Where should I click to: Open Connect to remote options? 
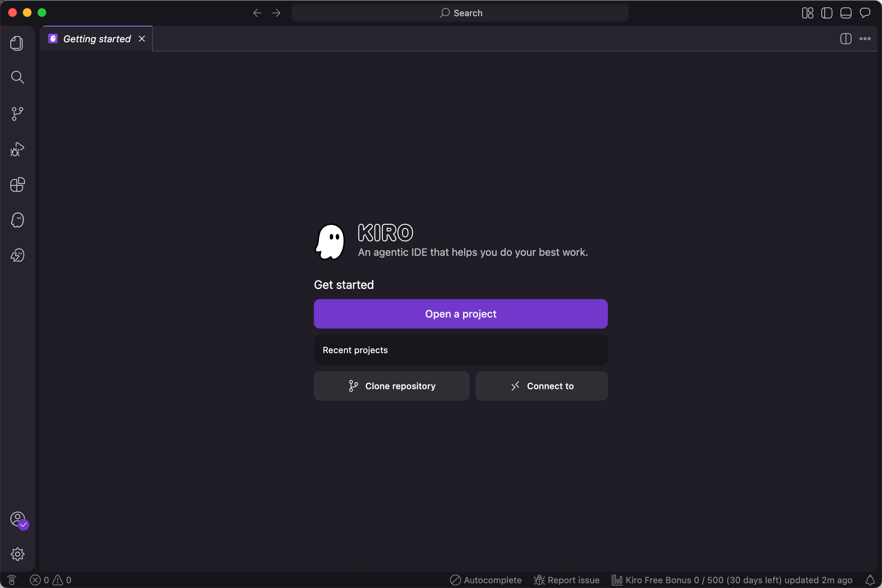[541, 386]
